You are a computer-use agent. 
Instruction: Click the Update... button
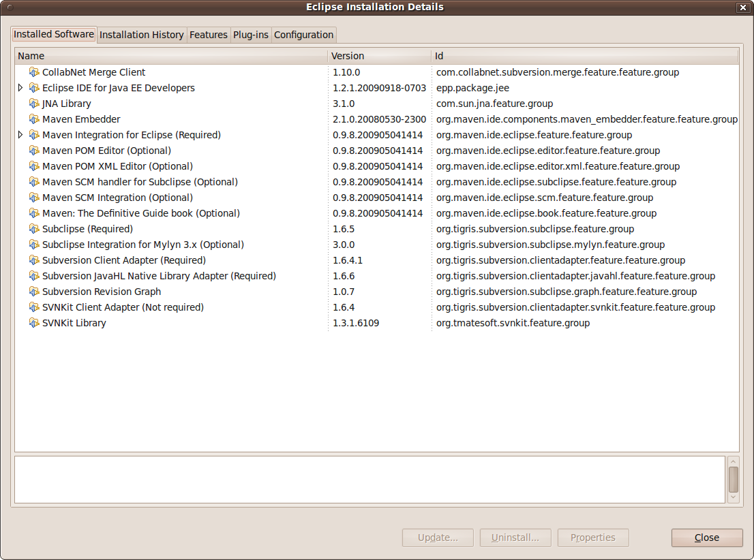(x=438, y=538)
